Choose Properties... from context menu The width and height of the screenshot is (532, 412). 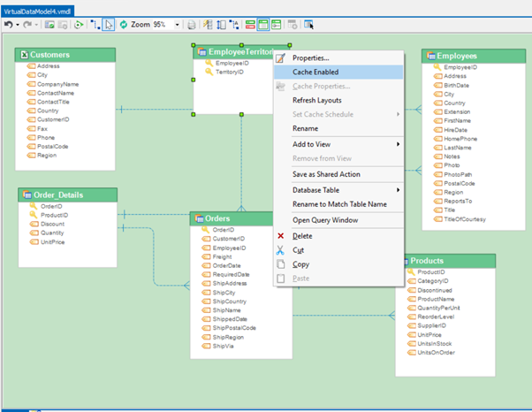[310, 57]
